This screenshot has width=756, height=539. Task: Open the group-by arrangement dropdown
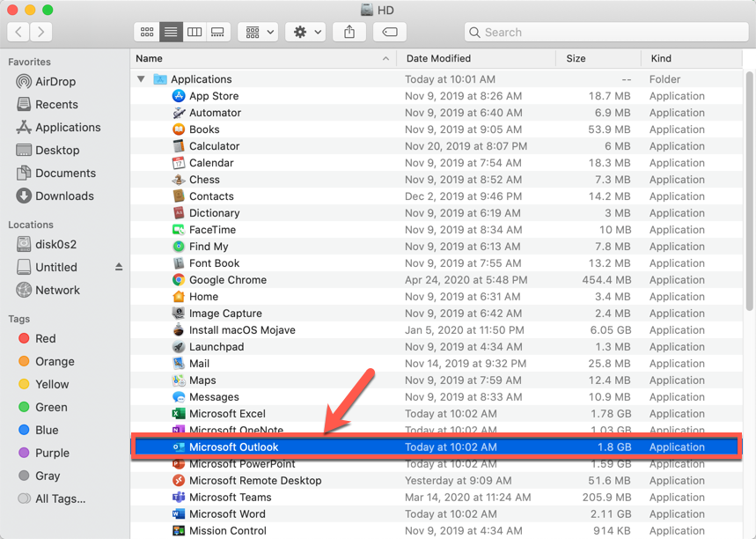[260, 32]
